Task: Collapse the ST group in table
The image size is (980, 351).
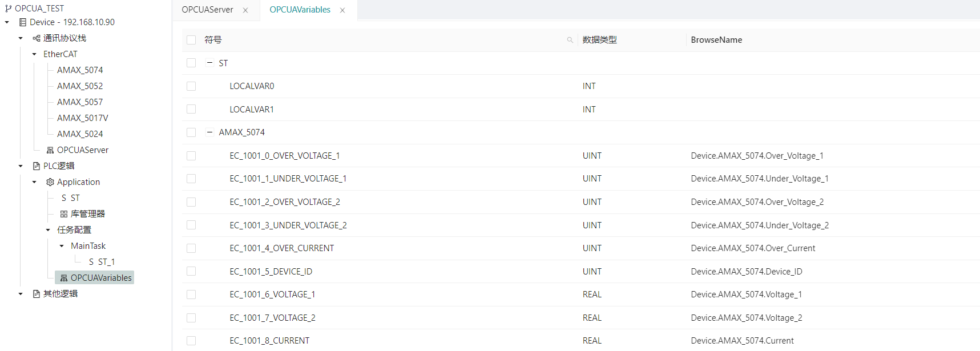Action: (209, 63)
